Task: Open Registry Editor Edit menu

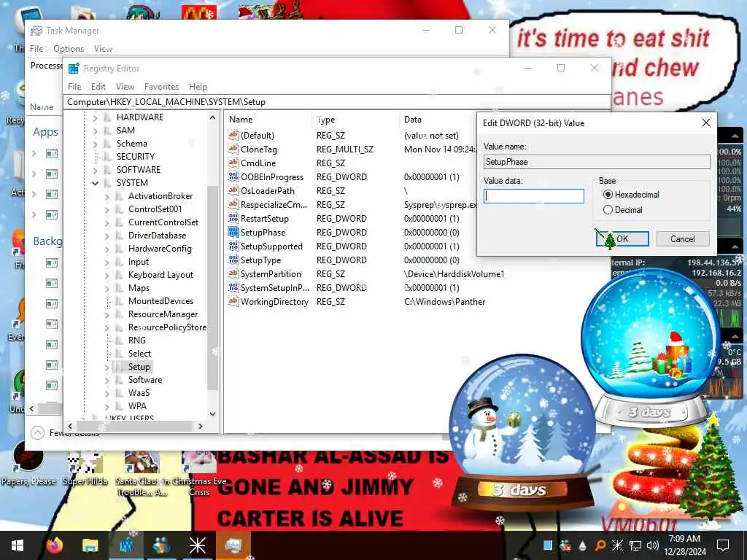Action: (98, 87)
